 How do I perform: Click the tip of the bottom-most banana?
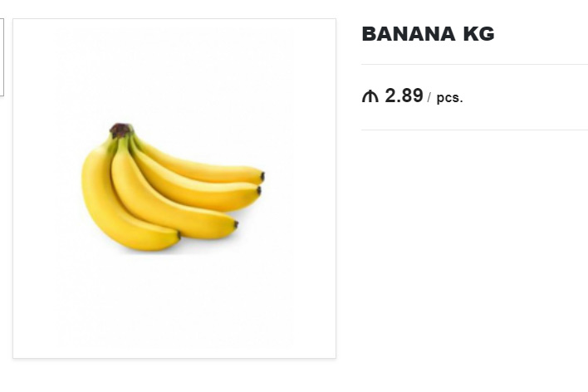[x=177, y=236]
